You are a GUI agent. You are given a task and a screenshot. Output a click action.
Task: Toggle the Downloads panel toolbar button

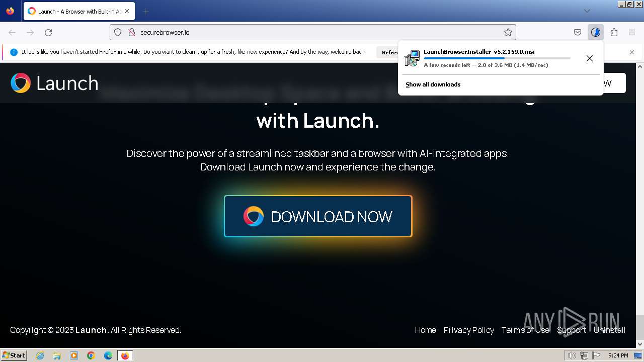[596, 32]
